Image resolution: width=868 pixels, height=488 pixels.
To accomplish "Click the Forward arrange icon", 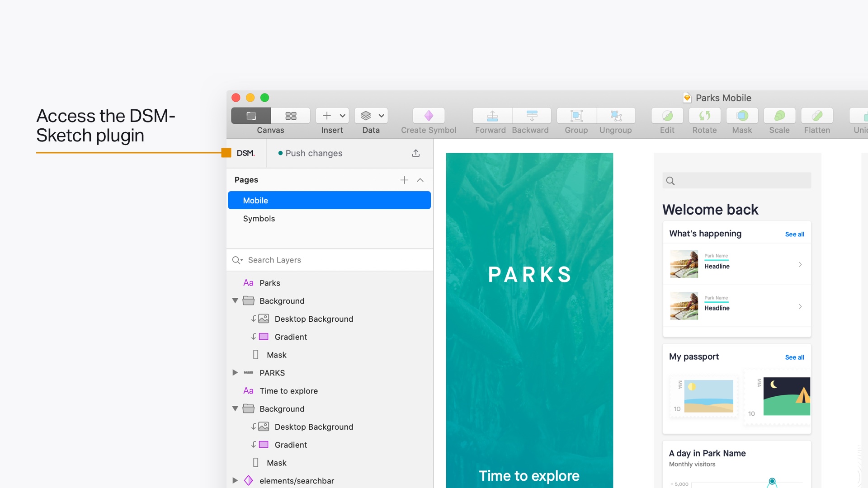I will pos(492,116).
